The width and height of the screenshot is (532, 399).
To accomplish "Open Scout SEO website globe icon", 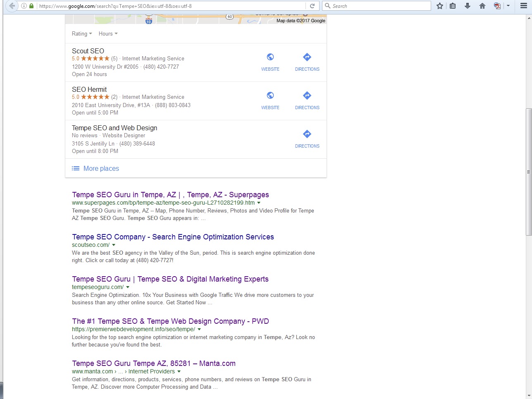I will point(270,57).
